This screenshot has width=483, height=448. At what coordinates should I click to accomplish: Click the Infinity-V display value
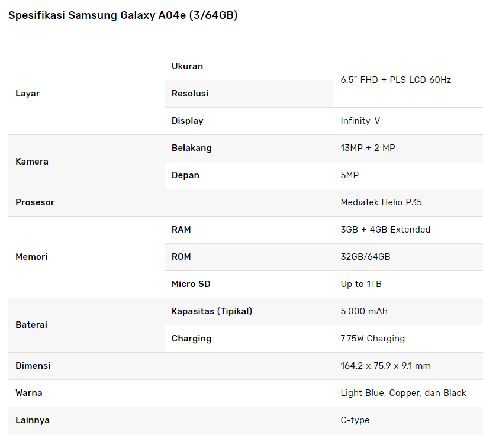point(360,121)
